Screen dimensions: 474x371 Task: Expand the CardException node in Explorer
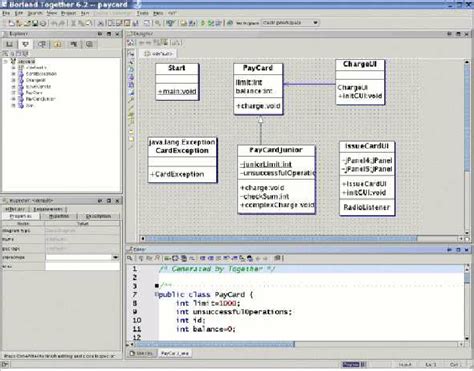click(x=14, y=74)
